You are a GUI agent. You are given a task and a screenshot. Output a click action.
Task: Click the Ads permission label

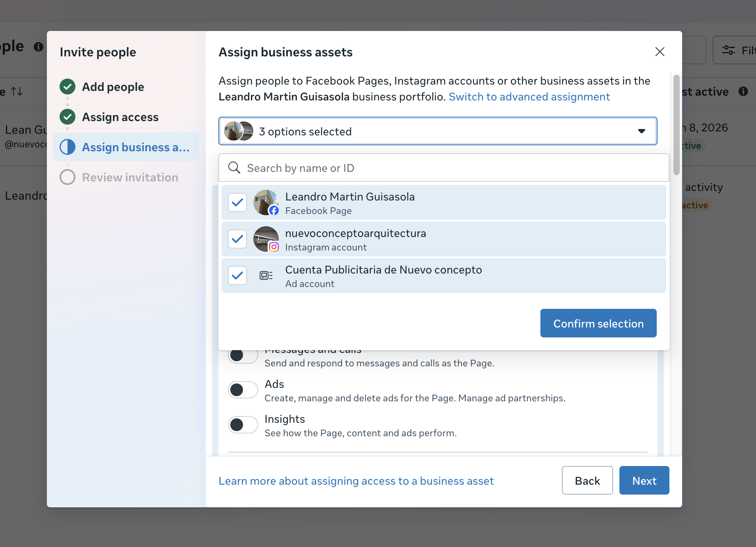pos(274,384)
